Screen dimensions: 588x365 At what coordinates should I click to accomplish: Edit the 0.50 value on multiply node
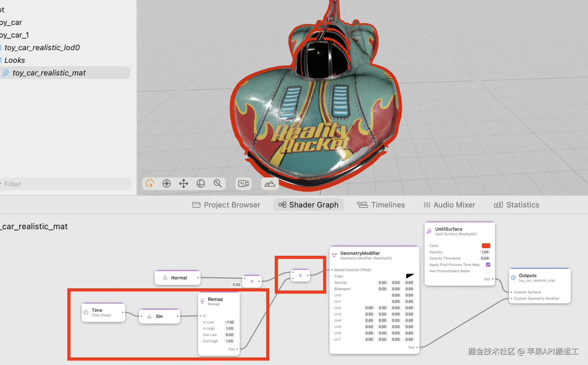(x=236, y=284)
